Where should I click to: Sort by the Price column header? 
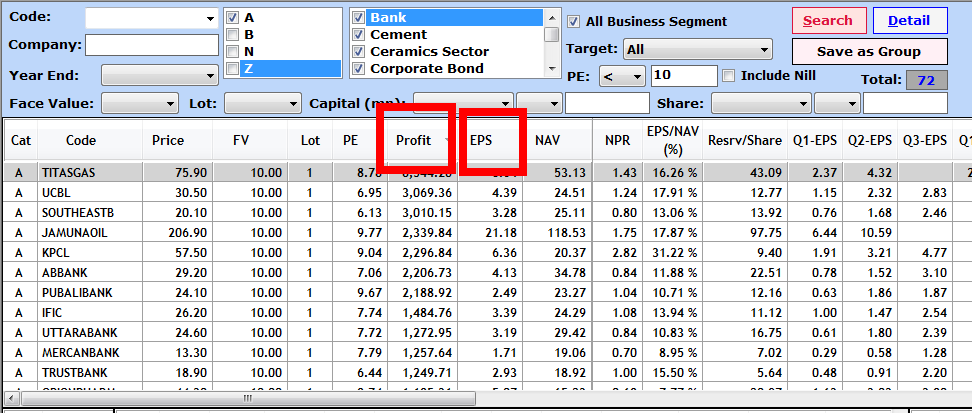point(177,140)
